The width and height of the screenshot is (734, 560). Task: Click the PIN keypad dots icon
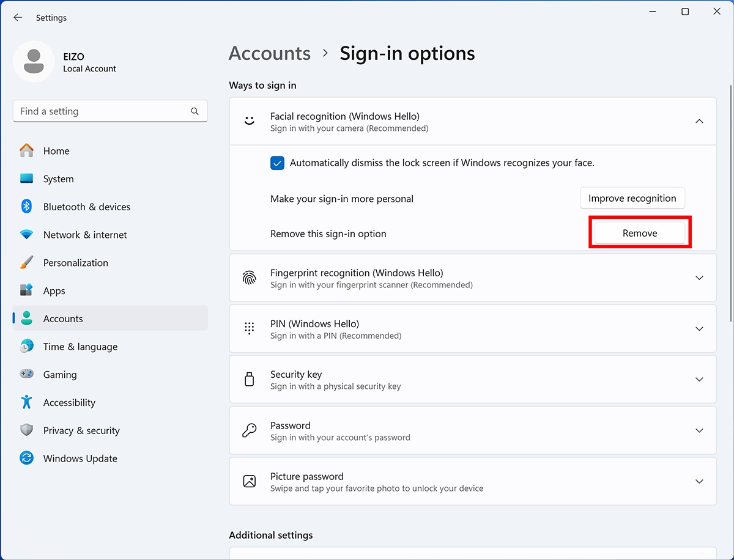(249, 328)
